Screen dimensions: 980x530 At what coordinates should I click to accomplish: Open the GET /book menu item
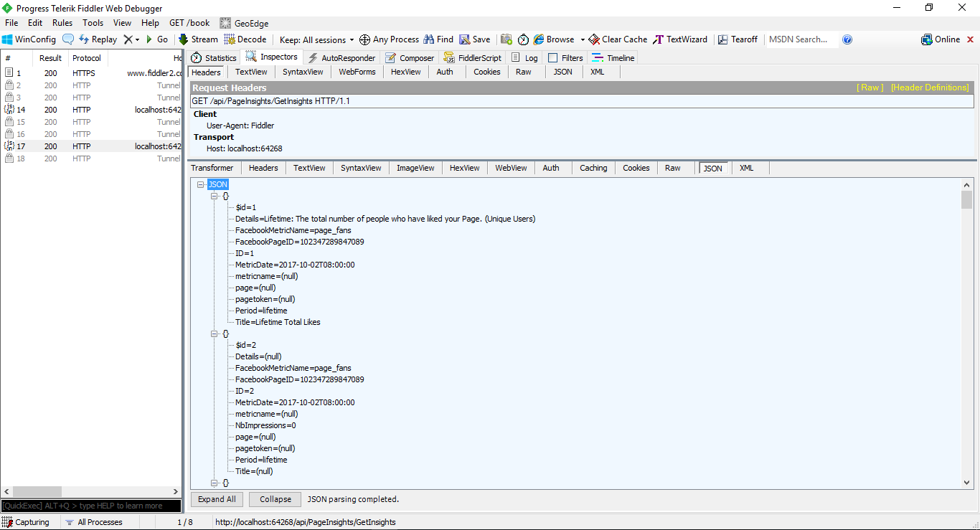(189, 23)
